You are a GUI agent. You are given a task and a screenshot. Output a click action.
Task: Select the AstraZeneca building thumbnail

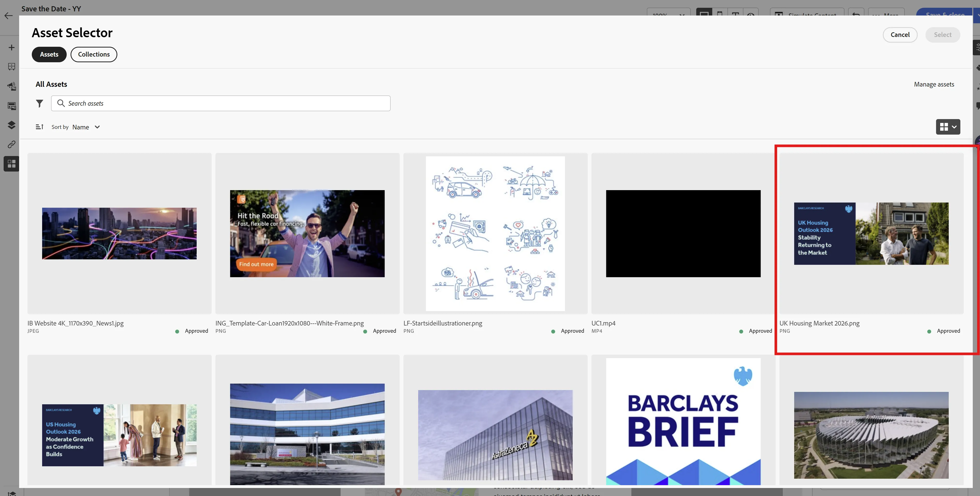pos(495,435)
